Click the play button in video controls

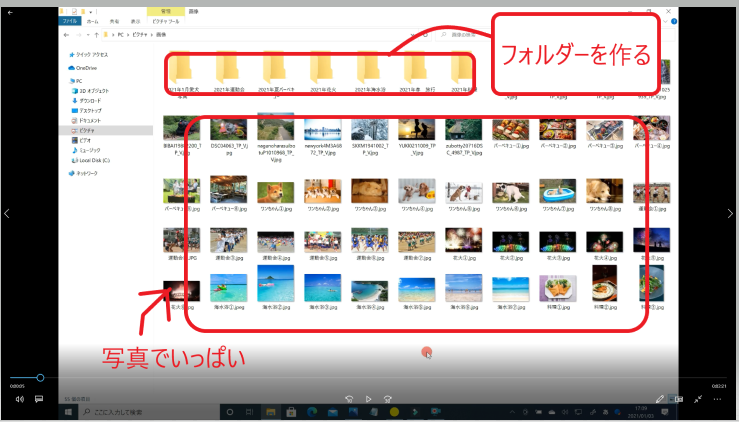(369, 398)
